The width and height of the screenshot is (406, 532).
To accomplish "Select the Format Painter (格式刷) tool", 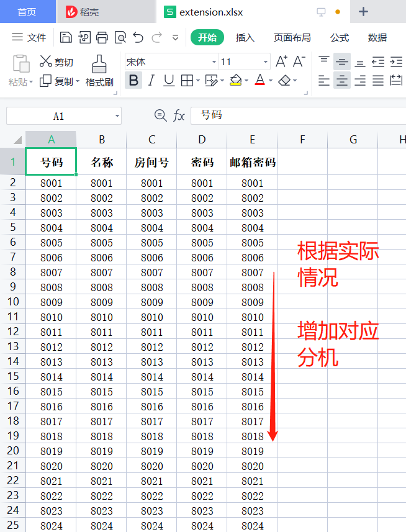I will click(99, 71).
